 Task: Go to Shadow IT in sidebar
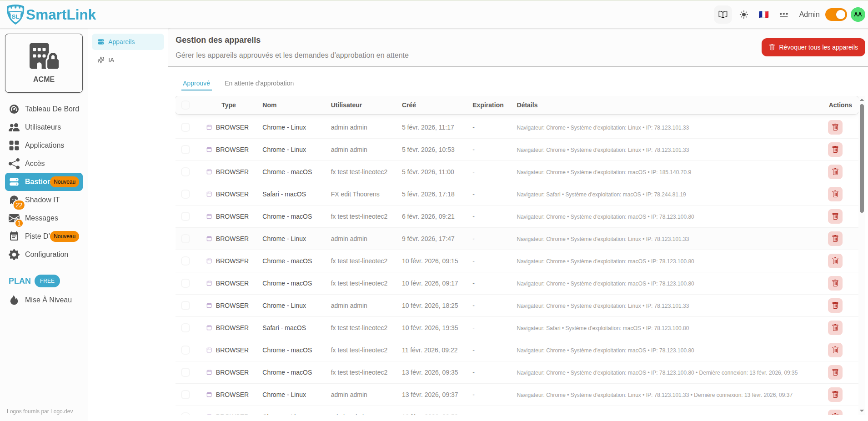click(42, 200)
